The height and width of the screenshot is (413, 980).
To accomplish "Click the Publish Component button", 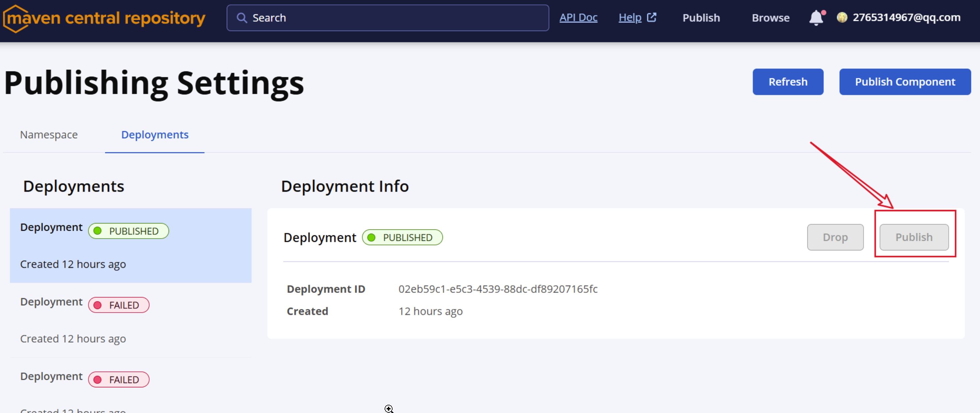I will coord(905,82).
